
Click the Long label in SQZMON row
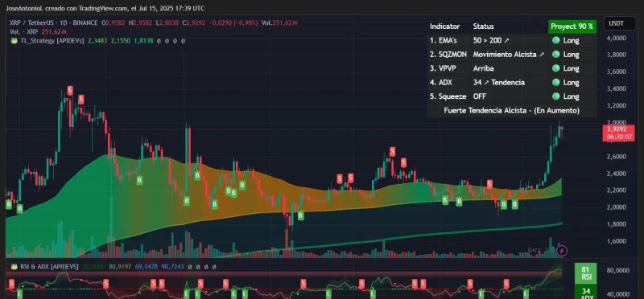pos(571,54)
